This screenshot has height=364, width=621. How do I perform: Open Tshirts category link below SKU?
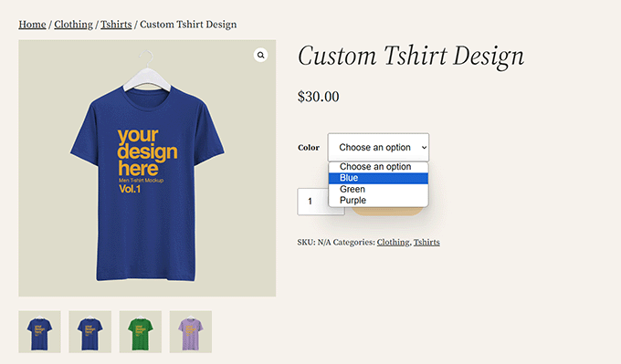pos(426,242)
